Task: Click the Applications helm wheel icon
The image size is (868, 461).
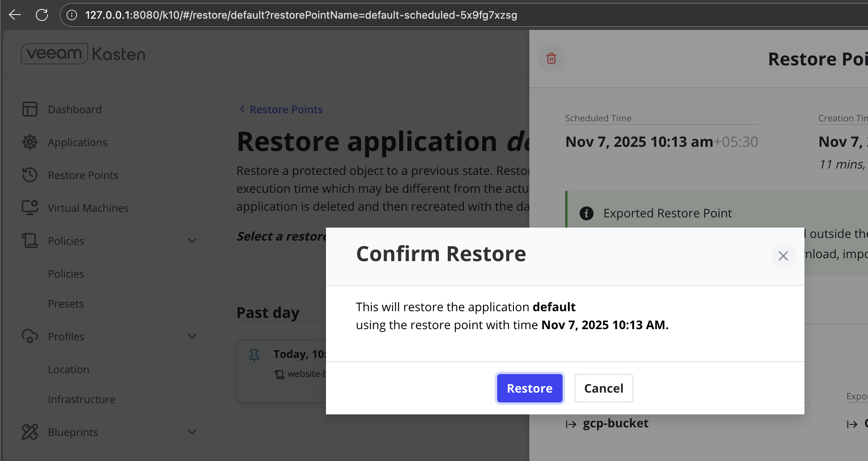Action: coord(30,142)
